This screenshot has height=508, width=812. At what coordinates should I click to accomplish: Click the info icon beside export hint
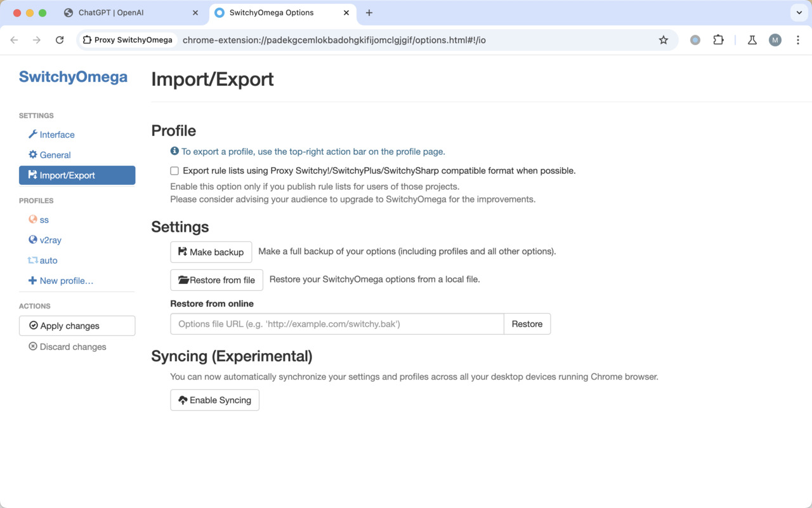tap(174, 151)
